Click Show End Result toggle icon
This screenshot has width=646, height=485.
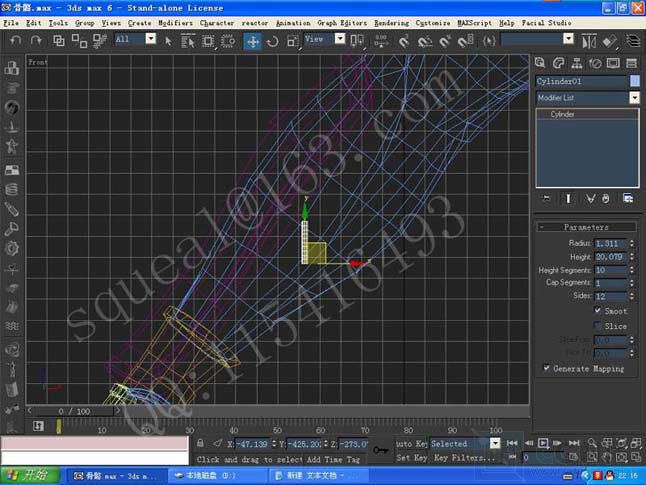click(568, 199)
